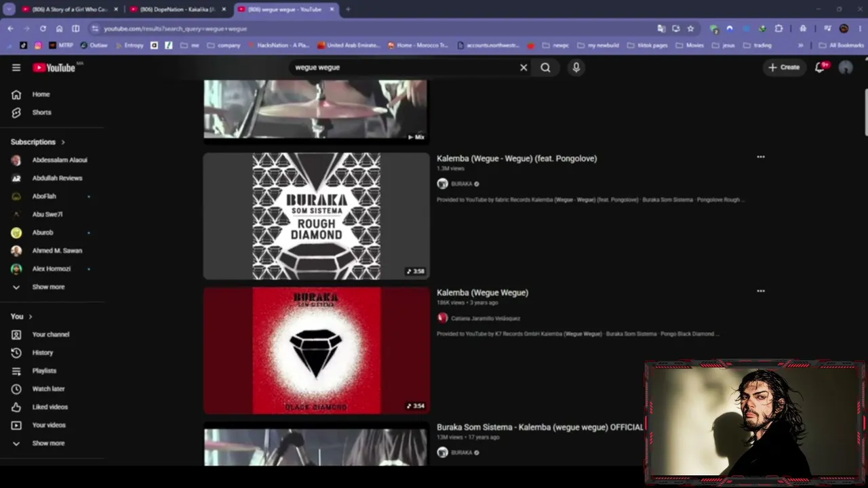
Task: Open the company bookmarks folder
Action: click(x=224, y=45)
